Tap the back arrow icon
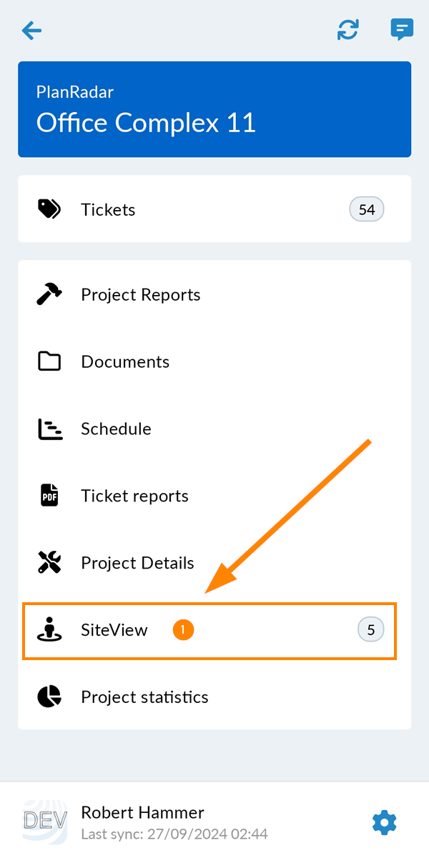 pos(31,30)
